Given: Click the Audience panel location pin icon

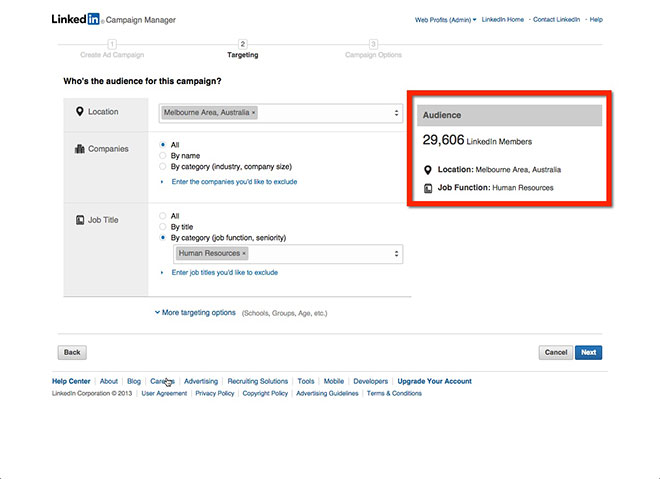Looking at the screenshot, I should coord(428,170).
